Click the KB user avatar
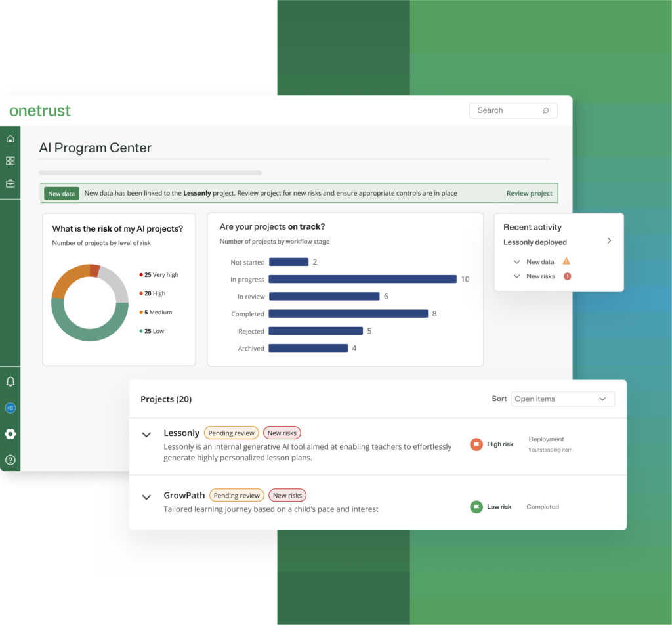672x625 pixels. click(10, 408)
